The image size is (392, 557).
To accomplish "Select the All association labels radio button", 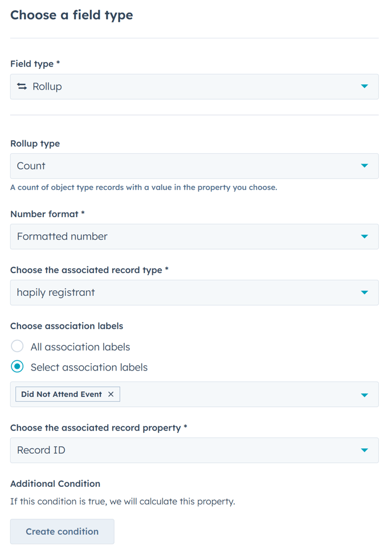I will [x=18, y=347].
